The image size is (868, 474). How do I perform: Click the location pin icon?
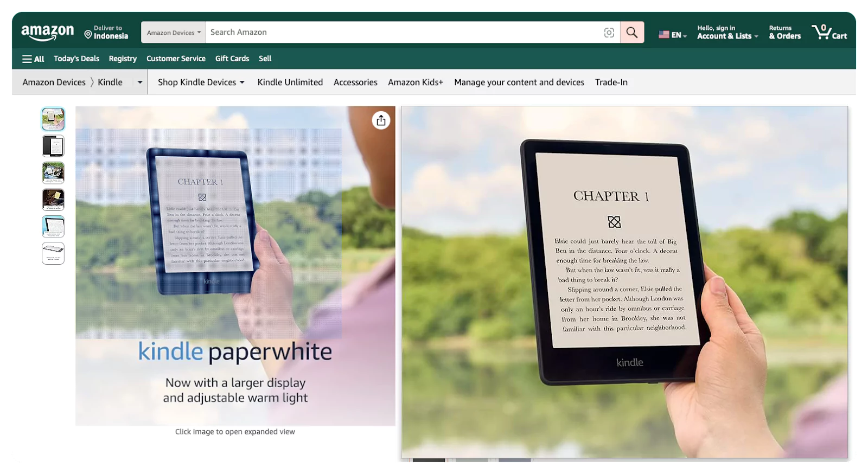tap(88, 35)
